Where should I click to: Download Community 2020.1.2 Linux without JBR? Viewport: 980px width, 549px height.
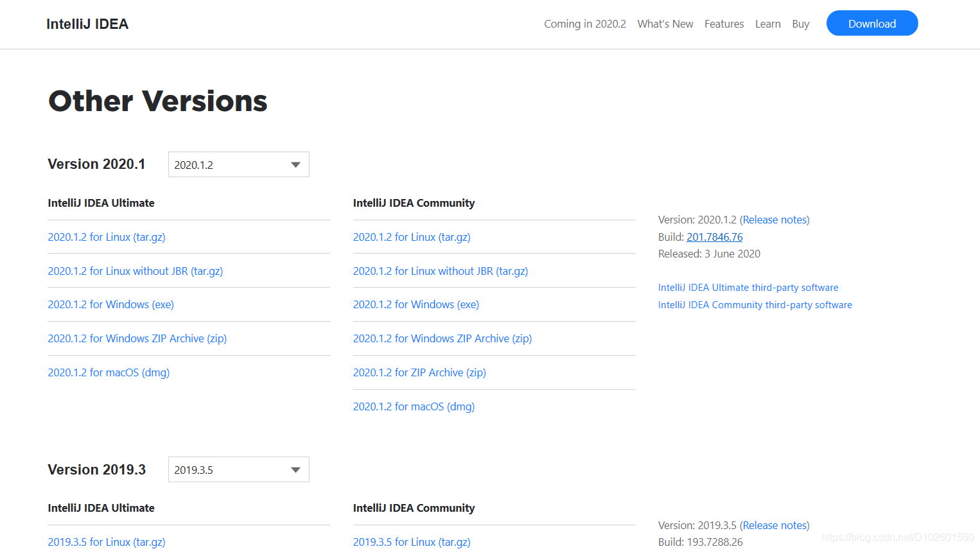[x=441, y=271]
